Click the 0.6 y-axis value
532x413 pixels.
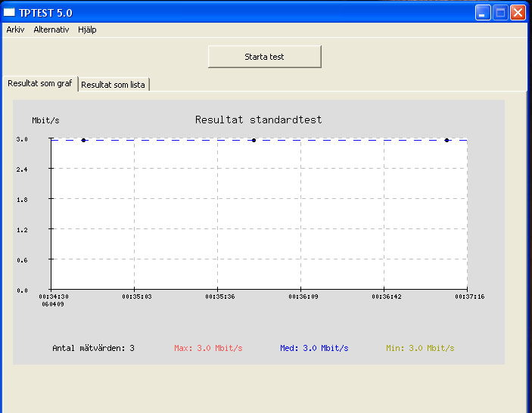click(x=22, y=260)
